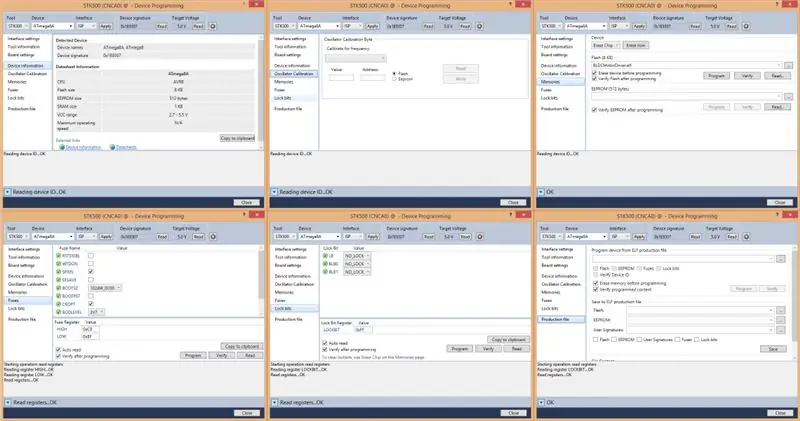Screen dimensions: 800x421
Task: Open the BODLEVEL fuse value dropdown
Action: click(x=96, y=312)
